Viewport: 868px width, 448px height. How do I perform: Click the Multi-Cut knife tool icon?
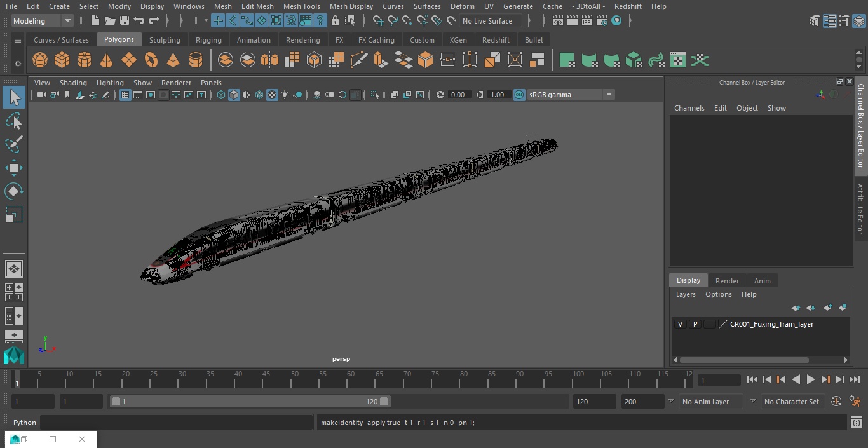point(359,60)
